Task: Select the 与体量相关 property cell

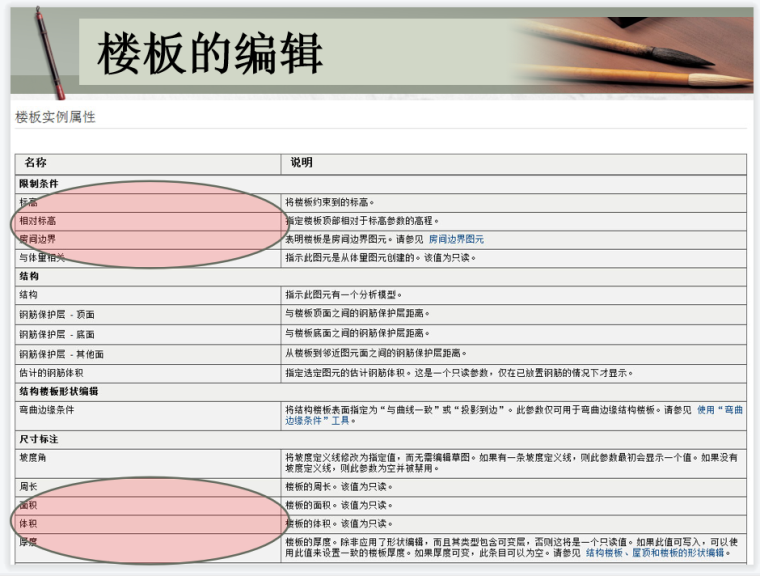Action: point(43,258)
